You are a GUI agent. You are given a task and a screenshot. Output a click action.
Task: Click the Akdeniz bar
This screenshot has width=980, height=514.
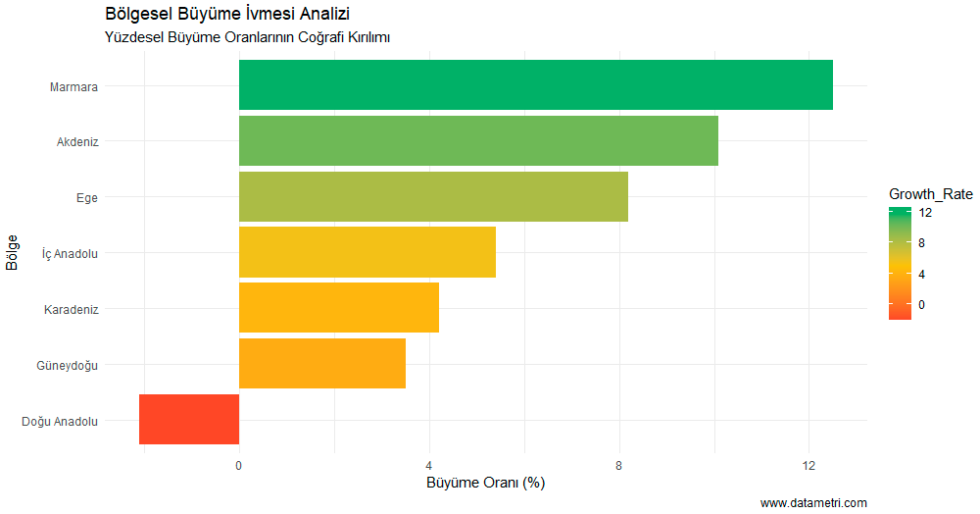click(x=478, y=140)
